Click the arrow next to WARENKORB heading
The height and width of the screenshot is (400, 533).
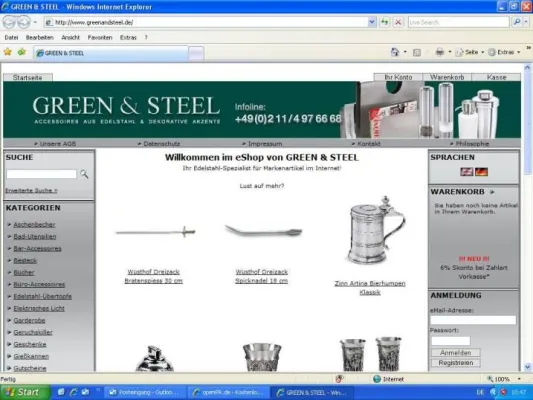coord(492,192)
